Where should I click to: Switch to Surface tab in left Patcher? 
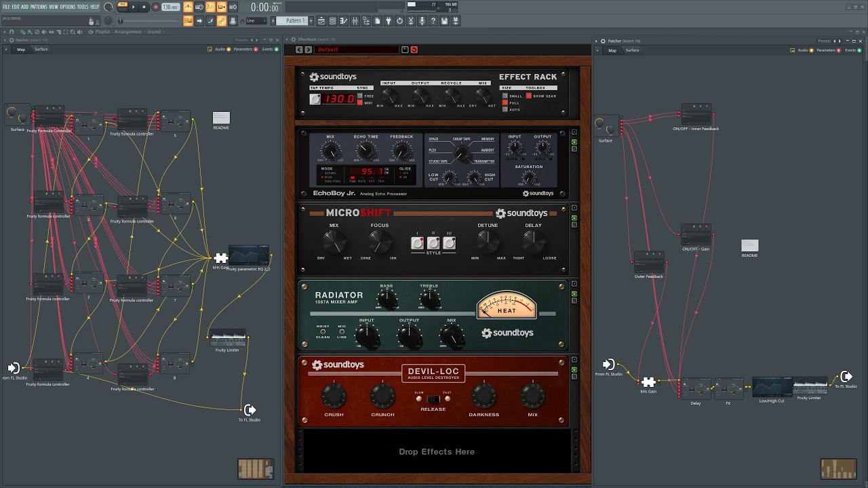pos(41,49)
